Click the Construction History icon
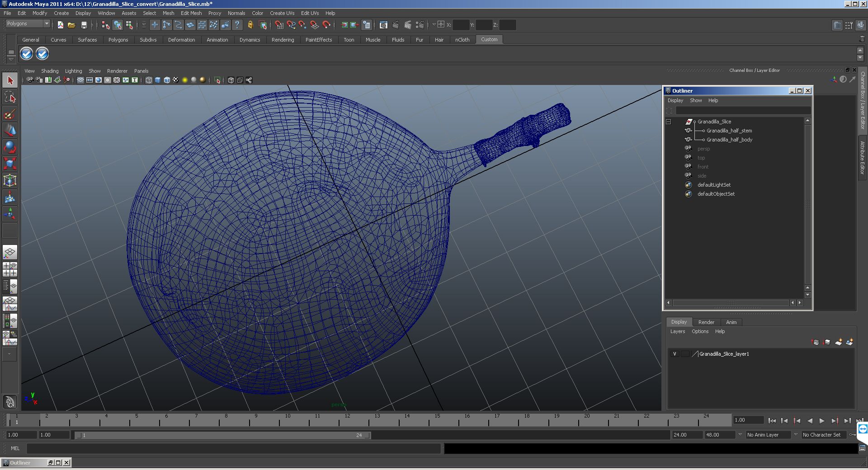The image size is (868, 470). [x=367, y=25]
